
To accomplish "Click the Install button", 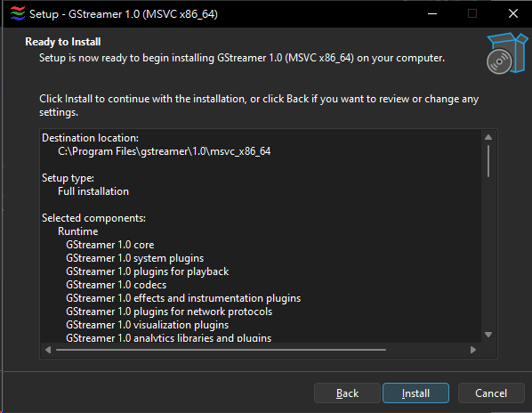I will pos(415,393).
